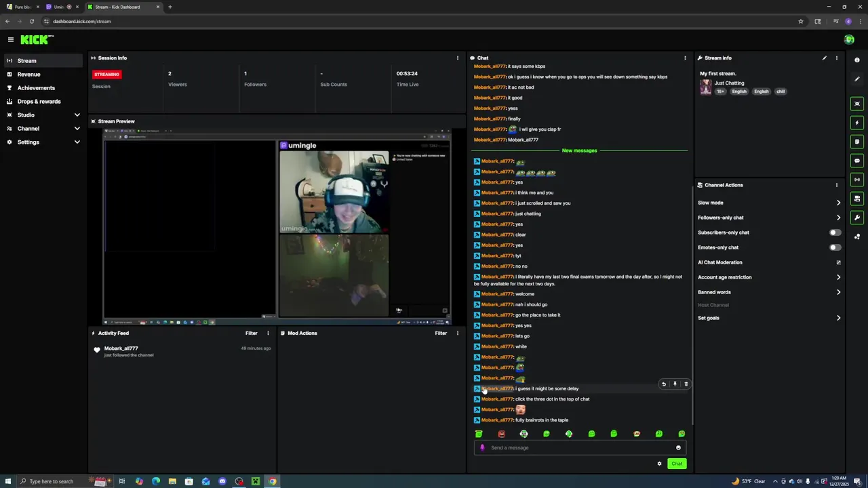Open Followers-only chat options chevron

point(838,218)
